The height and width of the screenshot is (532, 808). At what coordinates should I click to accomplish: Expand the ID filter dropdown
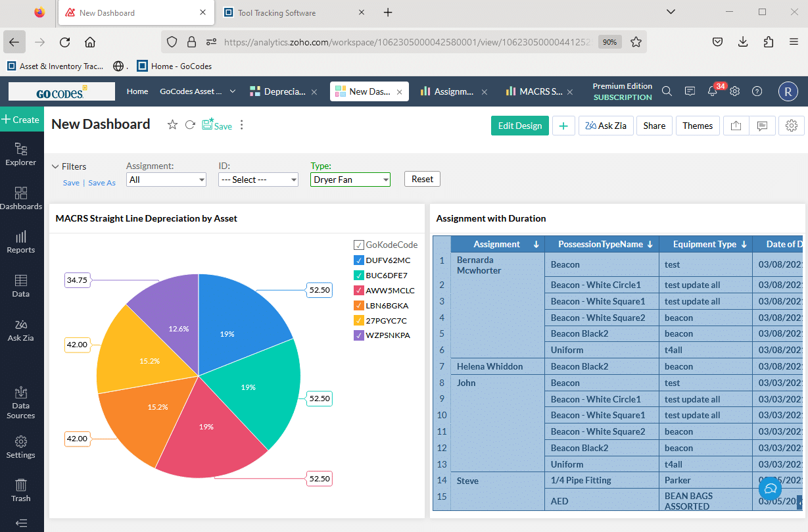[258, 180]
